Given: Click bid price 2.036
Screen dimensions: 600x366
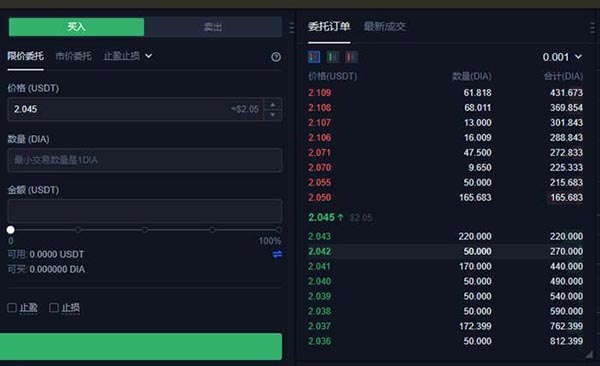Looking at the screenshot, I should pos(320,341).
